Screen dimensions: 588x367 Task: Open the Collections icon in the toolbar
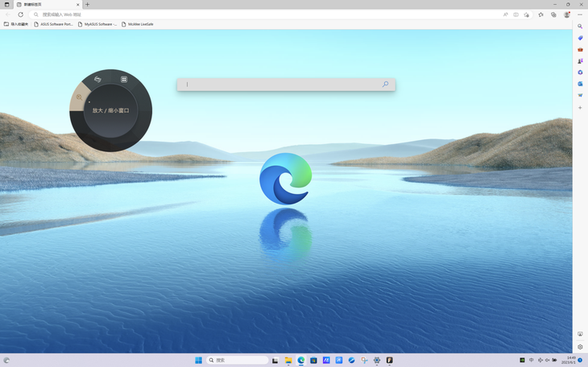tap(553, 14)
